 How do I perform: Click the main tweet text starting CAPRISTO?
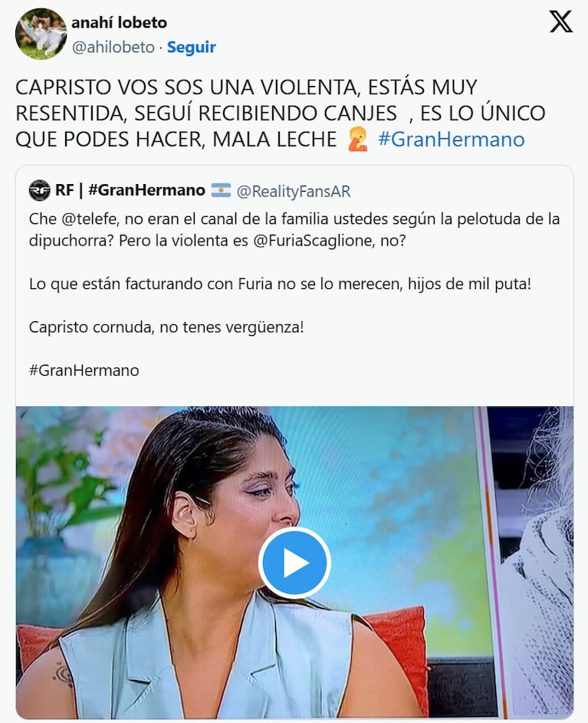(281, 113)
